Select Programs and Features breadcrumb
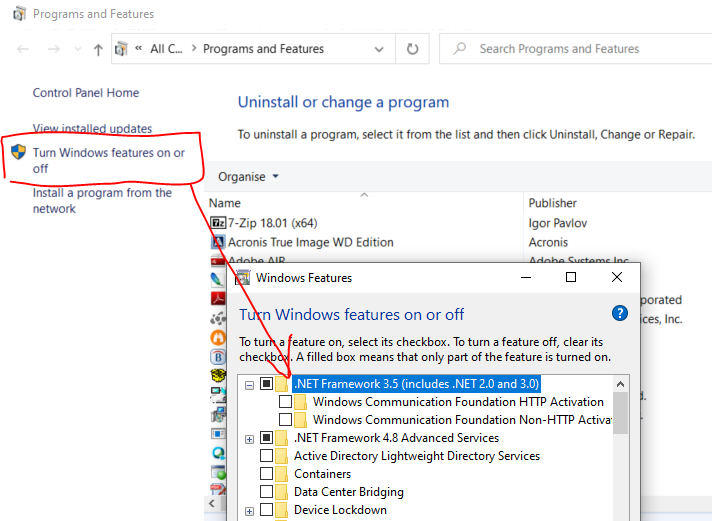This screenshot has height=521, width=712. (263, 49)
